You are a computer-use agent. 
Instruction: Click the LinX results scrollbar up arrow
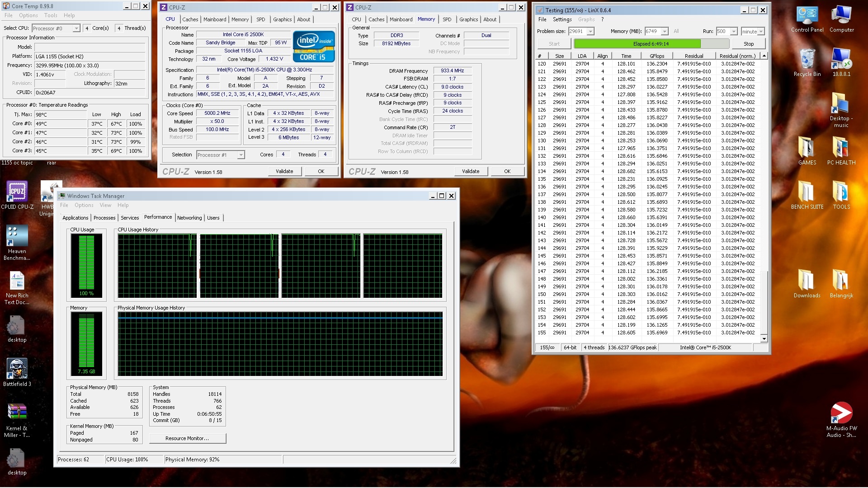pos(764,56)
